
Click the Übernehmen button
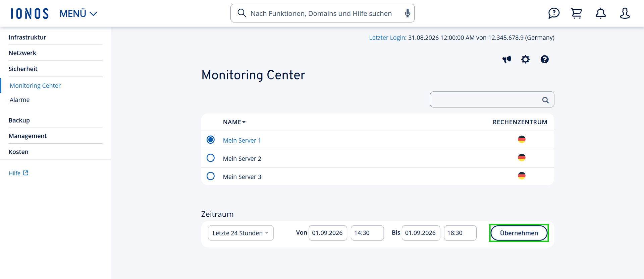519,233
